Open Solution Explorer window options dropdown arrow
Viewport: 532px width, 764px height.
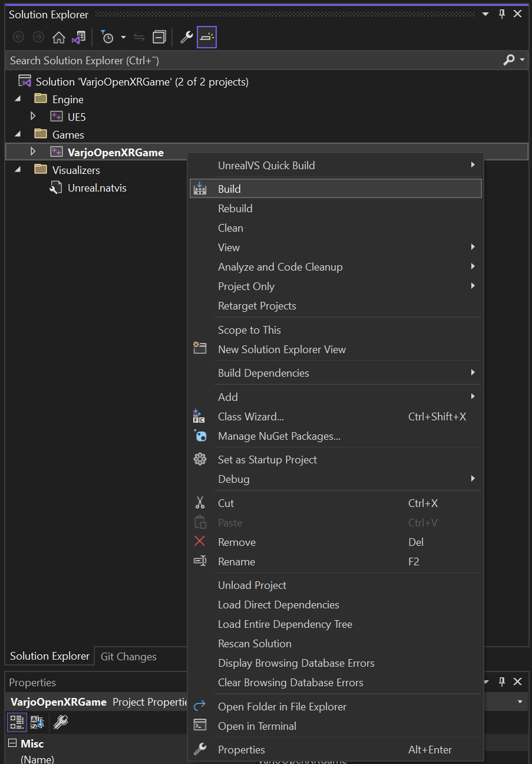tap(485, 14)
